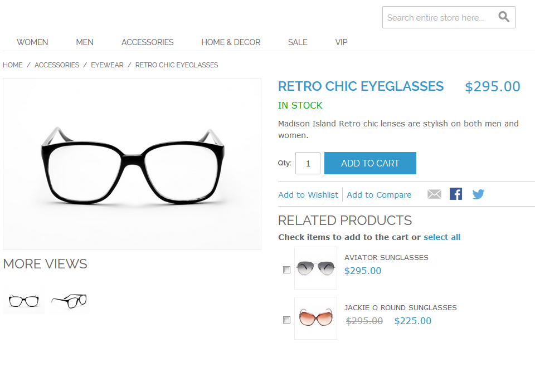Image resolution: width=535 pixels, height=392 pixels.
Task: Click the store search box
Action: click(440, 17)
